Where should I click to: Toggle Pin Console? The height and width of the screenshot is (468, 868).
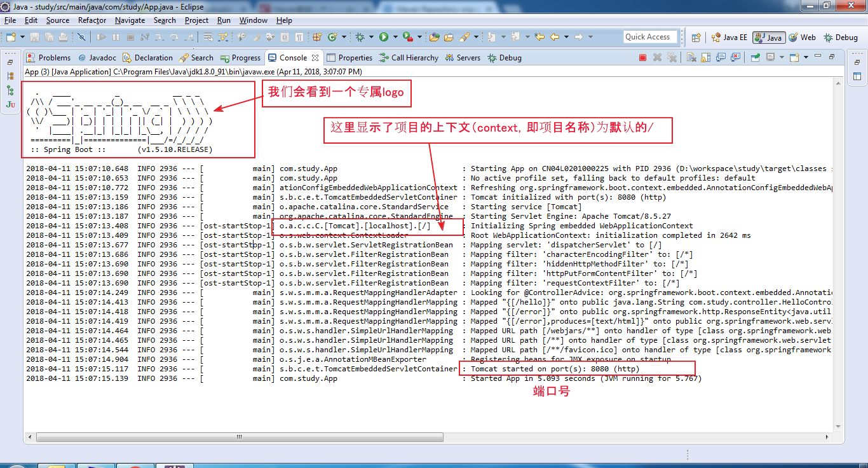tap(756, 57)
